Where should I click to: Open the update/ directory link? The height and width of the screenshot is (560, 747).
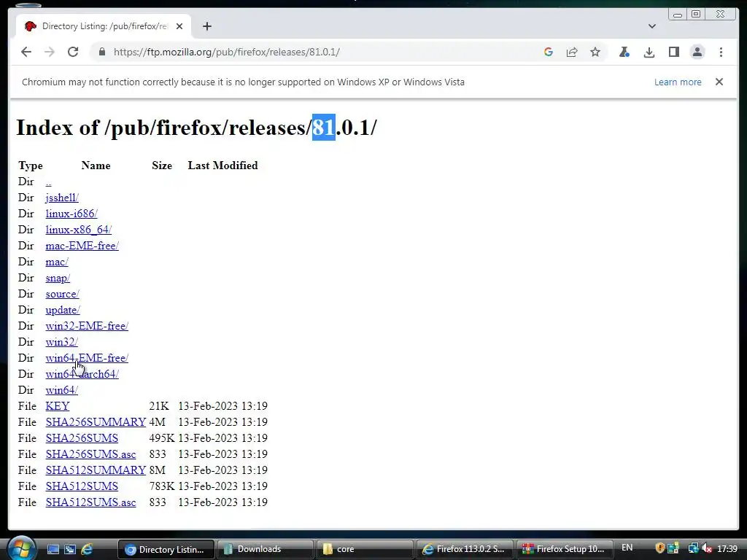[x=63, y=310]
